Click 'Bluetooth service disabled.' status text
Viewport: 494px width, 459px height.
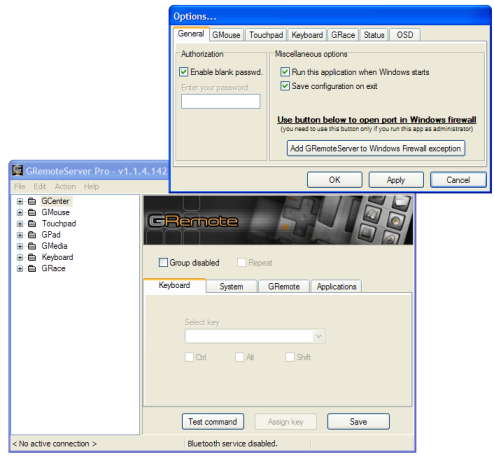pyautogui.click(x=232, y=444)
